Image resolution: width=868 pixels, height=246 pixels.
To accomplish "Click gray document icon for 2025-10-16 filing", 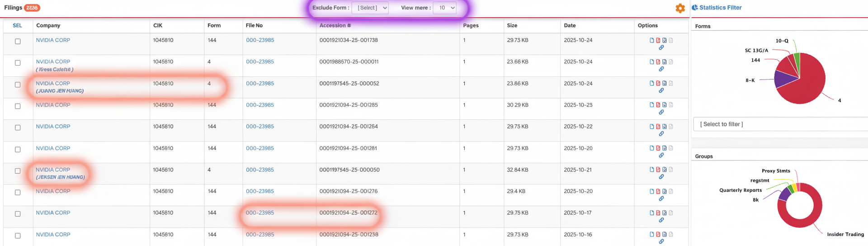I will [671, 235].
